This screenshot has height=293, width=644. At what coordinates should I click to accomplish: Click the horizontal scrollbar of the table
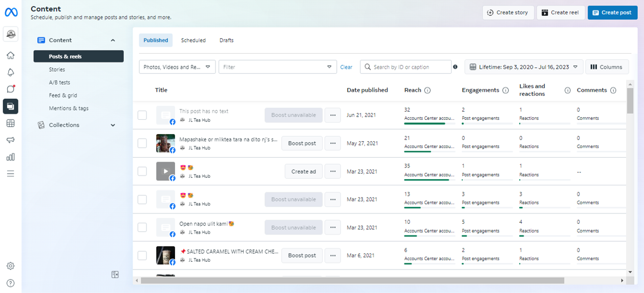[x=352, y=281]
